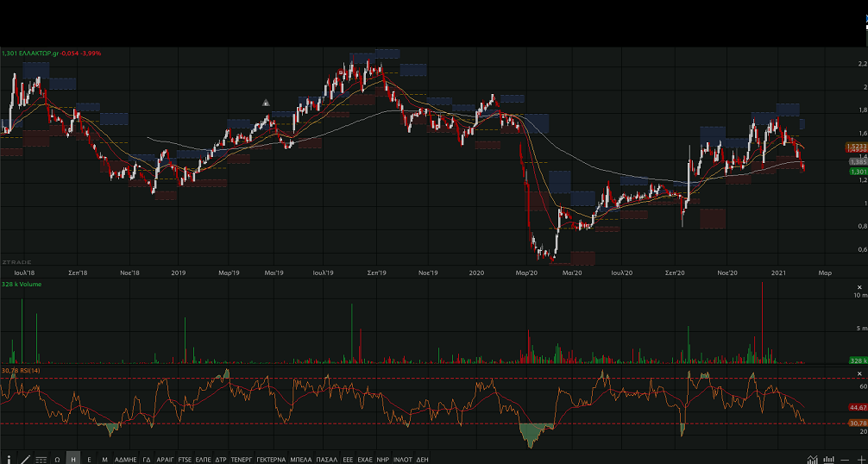Select the ΑΔΜΗΕ symbol tab
Viewport: 868px width, 464px height.
[125, 459]
